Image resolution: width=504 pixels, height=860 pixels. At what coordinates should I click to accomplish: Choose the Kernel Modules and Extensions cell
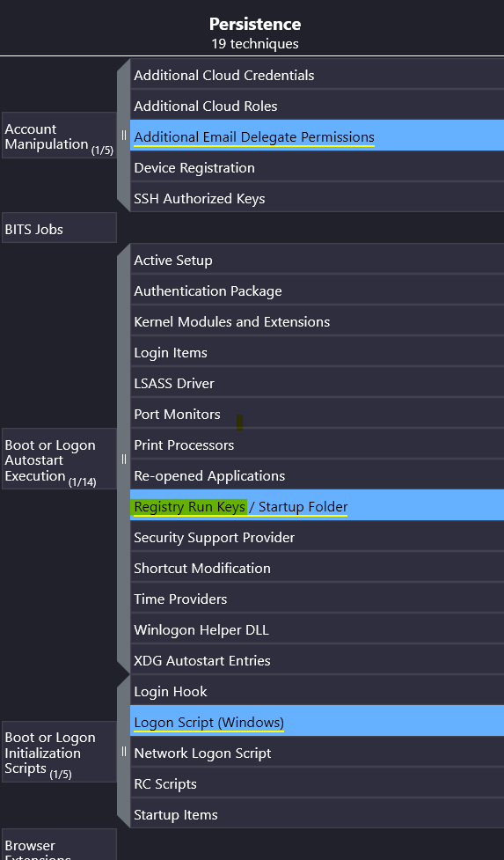point(318,320)
